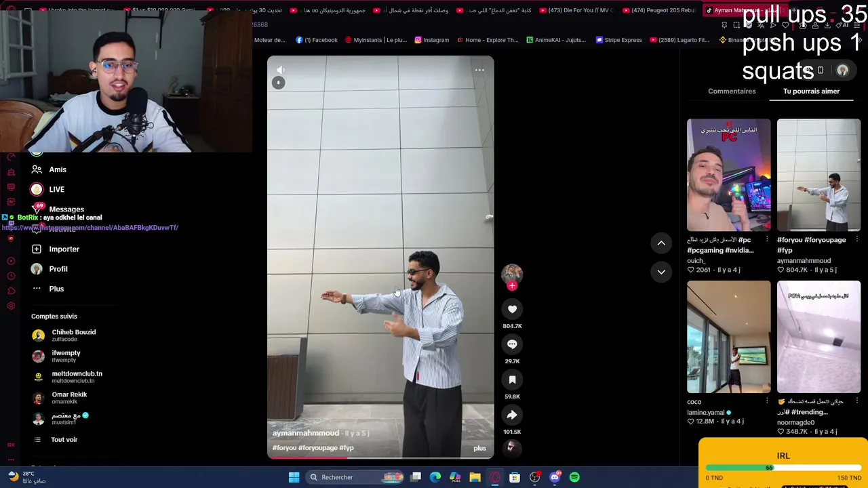Open the Stripe Express bookmark
Screen dimensions: 868x488
[x=619, y=40]
